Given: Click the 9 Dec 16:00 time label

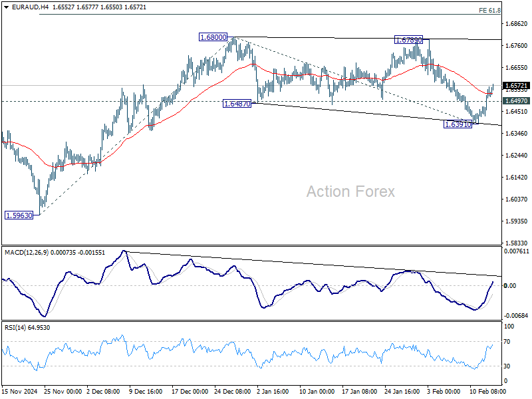Looking at the screenshot, I should tap(146, 392).
